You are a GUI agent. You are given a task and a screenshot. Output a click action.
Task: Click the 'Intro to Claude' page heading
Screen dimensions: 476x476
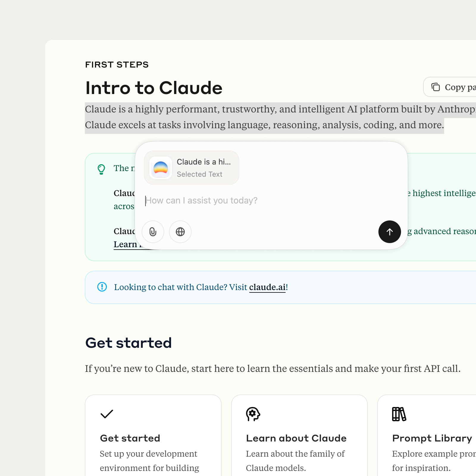pos(154,88)
